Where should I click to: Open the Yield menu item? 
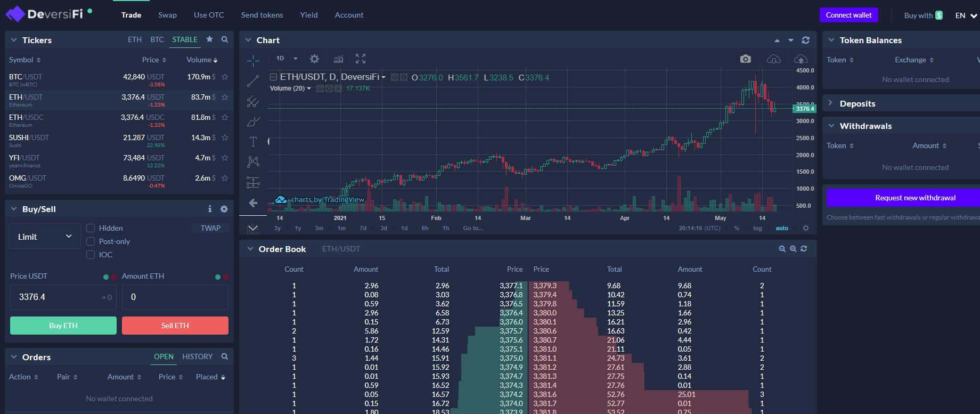[309, 15]
